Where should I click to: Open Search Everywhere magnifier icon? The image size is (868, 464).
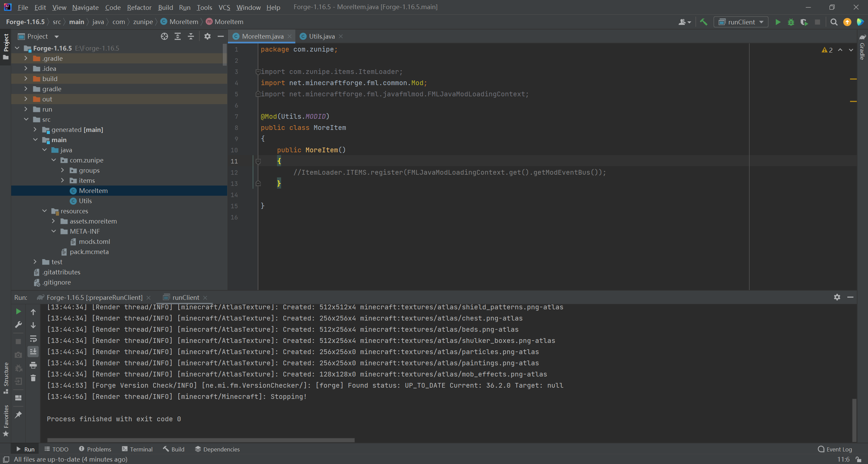pyautogui.click(x=834, y=22)
